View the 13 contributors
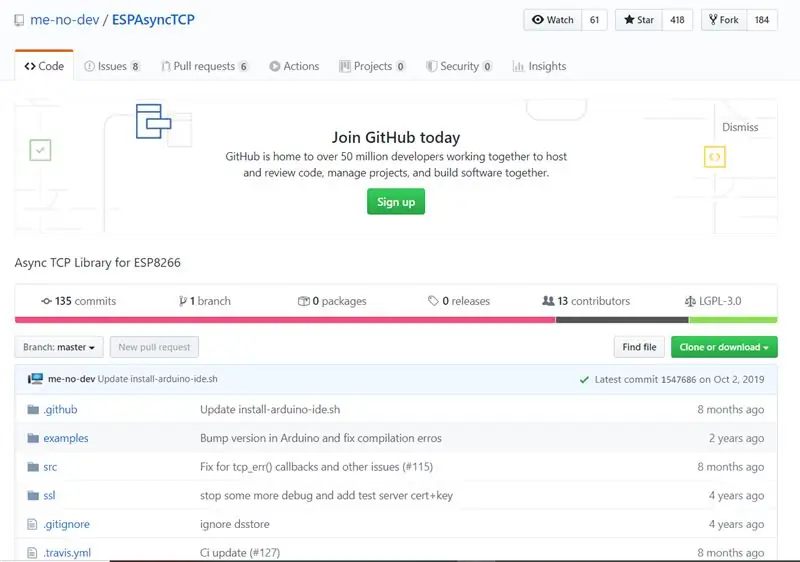 tap(586, 301)
